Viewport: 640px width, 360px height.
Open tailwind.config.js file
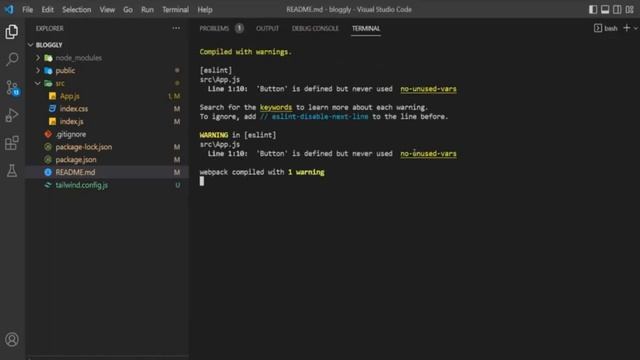108,185
